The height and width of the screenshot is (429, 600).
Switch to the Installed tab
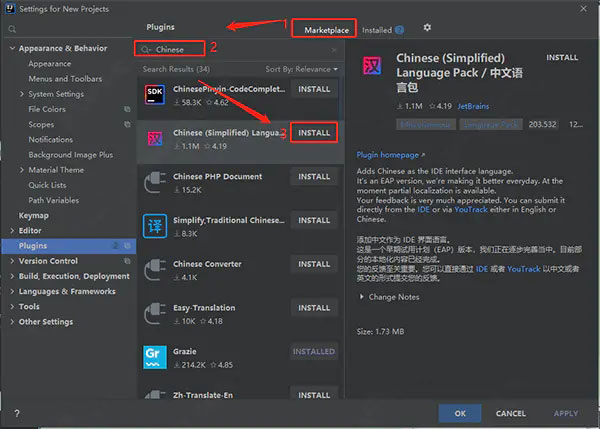point(377,30)
